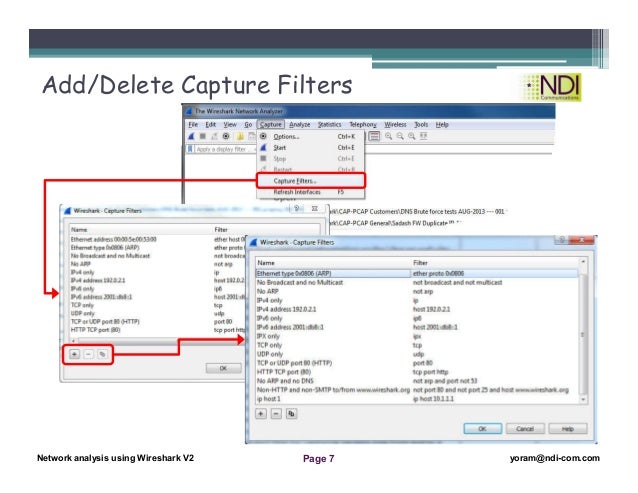Click the Capture options gear toolbar icon
638x493 pixels.
[x=226, y=136]
